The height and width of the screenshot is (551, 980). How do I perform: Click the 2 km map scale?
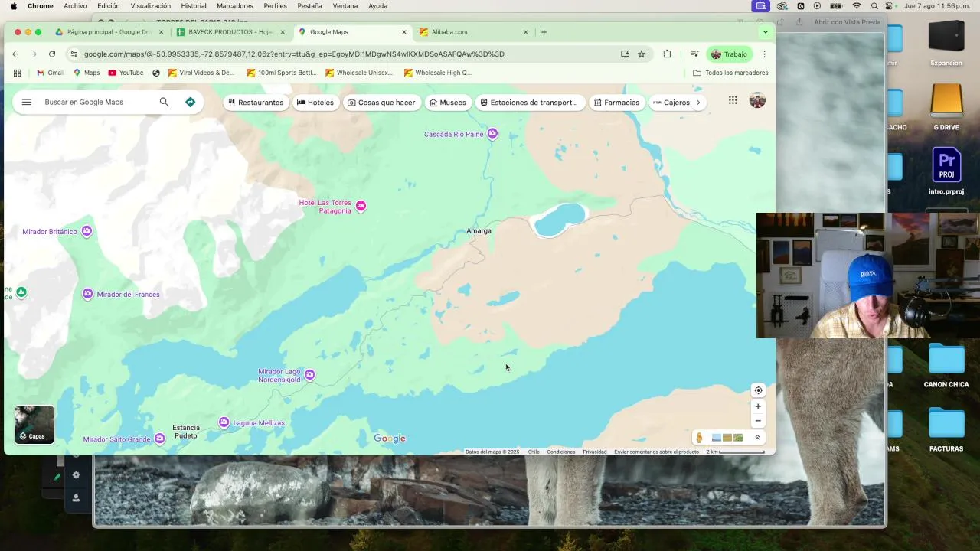(735, 452)
